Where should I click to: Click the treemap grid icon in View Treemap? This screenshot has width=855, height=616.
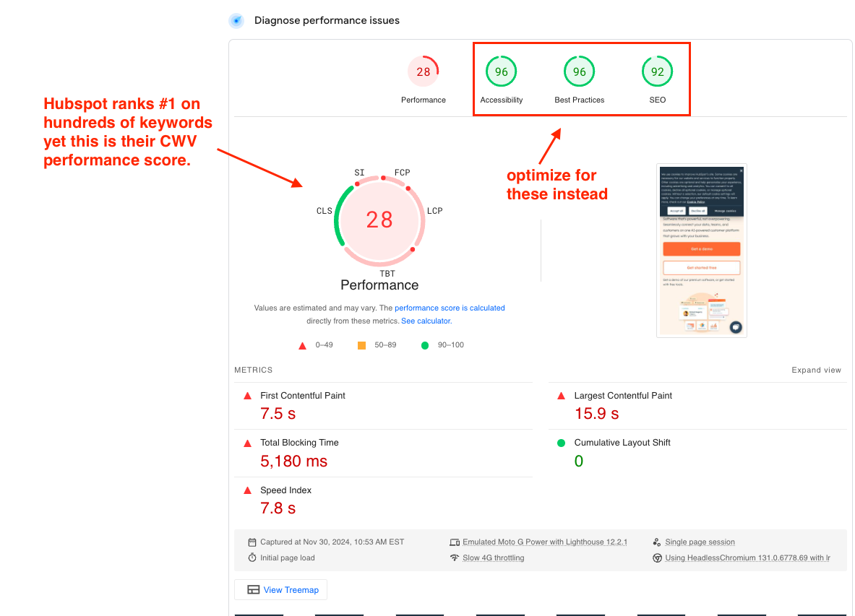[x=253, y=590]
